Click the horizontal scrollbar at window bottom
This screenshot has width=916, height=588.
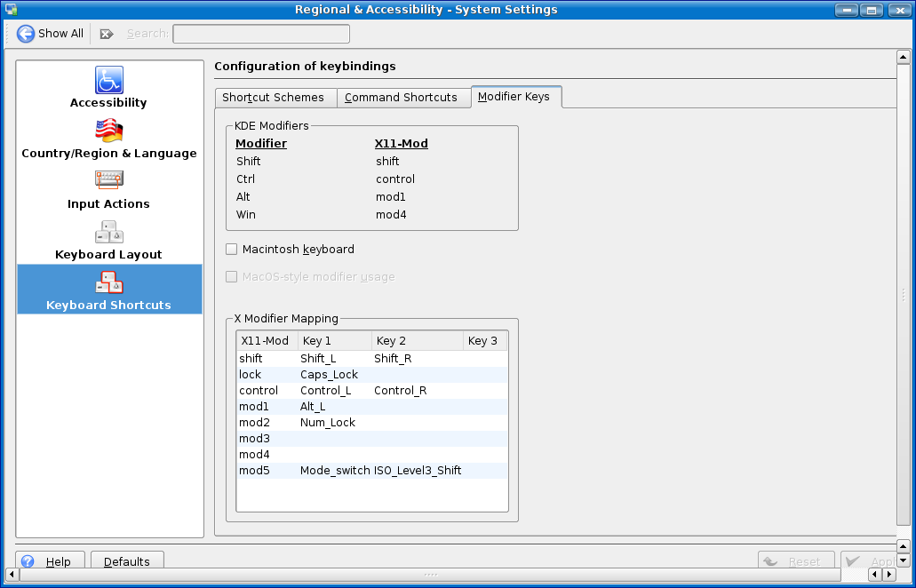click(431, 576)
